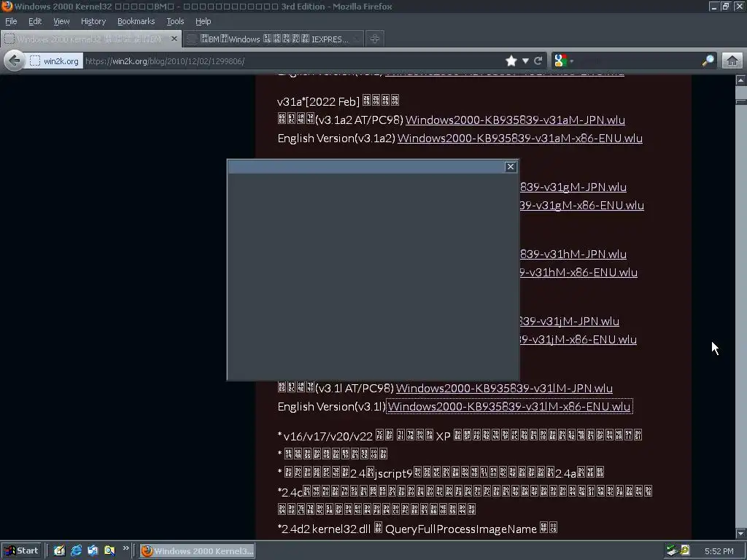
Task: Bookmark this page with the star icon
Action: (x=511, y=61)
